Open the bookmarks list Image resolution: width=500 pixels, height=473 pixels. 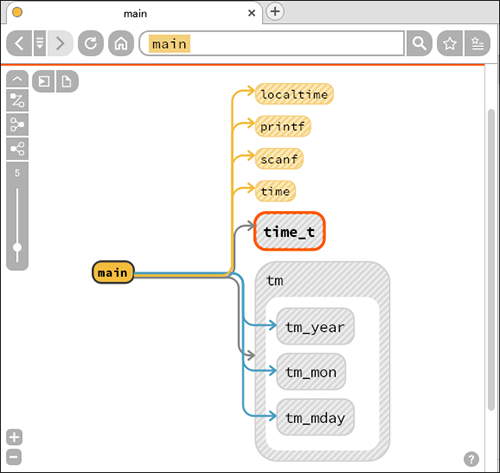pos(477,43)
